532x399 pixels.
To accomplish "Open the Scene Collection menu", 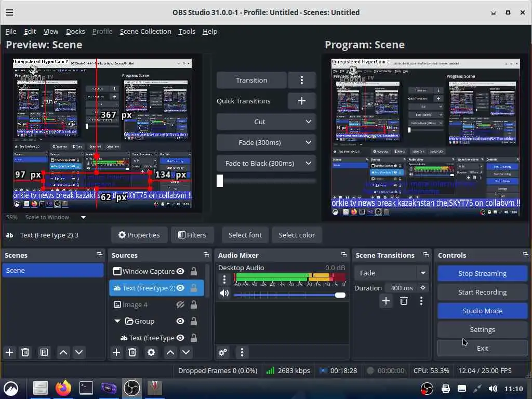I will 145,31.
